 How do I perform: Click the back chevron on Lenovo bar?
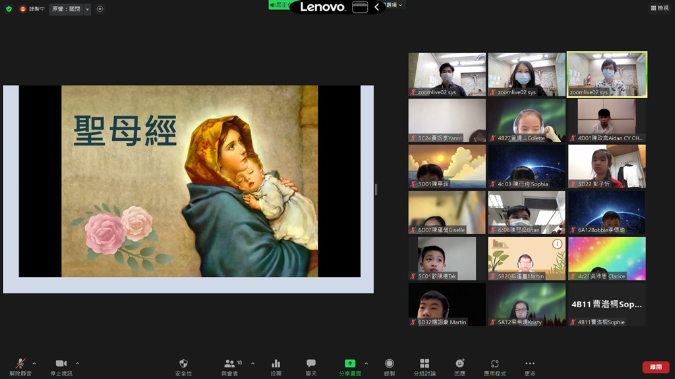click(x=377, y=7)
